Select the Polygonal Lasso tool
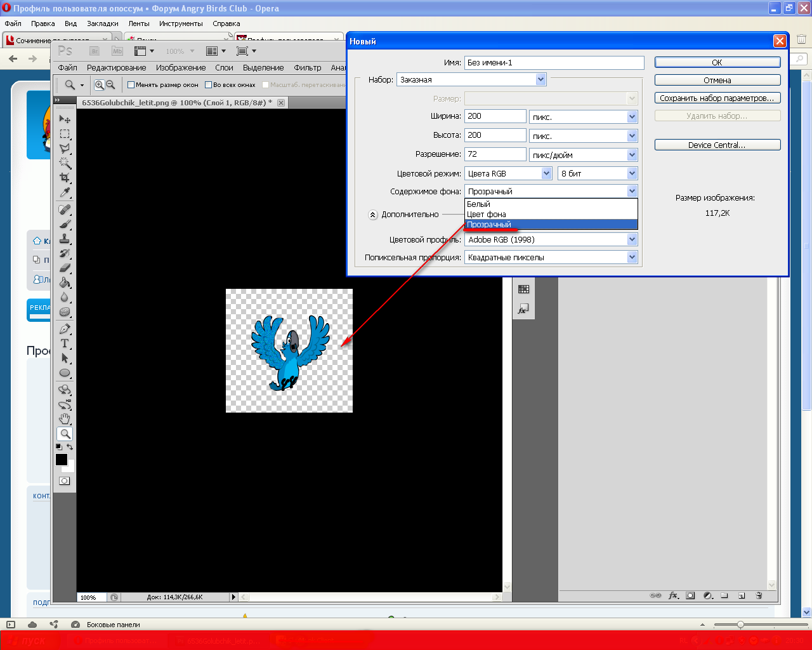The width and height of the screenshot is (812, 650). click(65, 149)
